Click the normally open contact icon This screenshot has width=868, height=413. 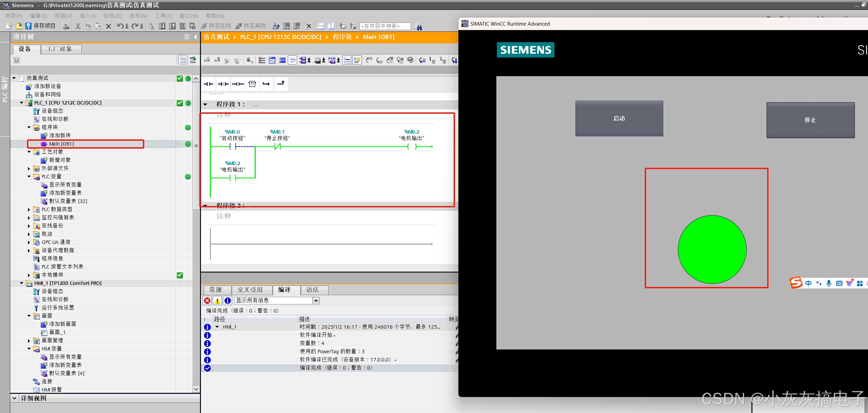pyautogui.click(x=208, y=84)
